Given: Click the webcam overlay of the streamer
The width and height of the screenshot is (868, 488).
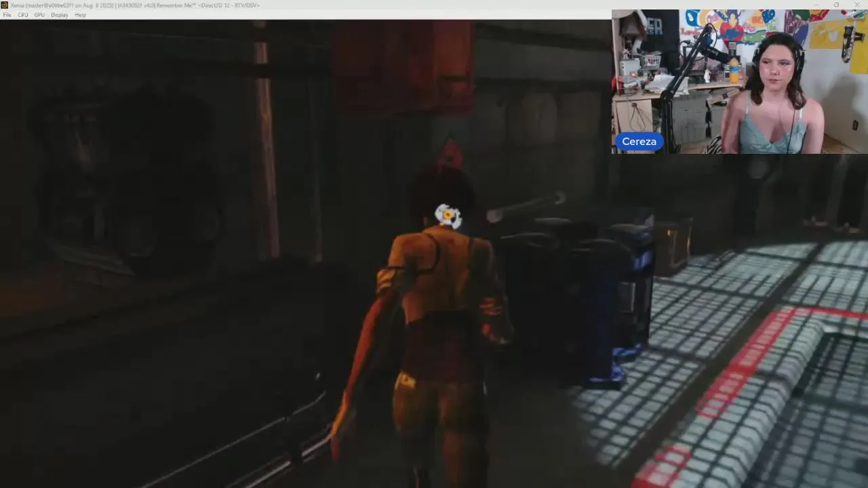Looking at the screenshot, I should [740, 81].
